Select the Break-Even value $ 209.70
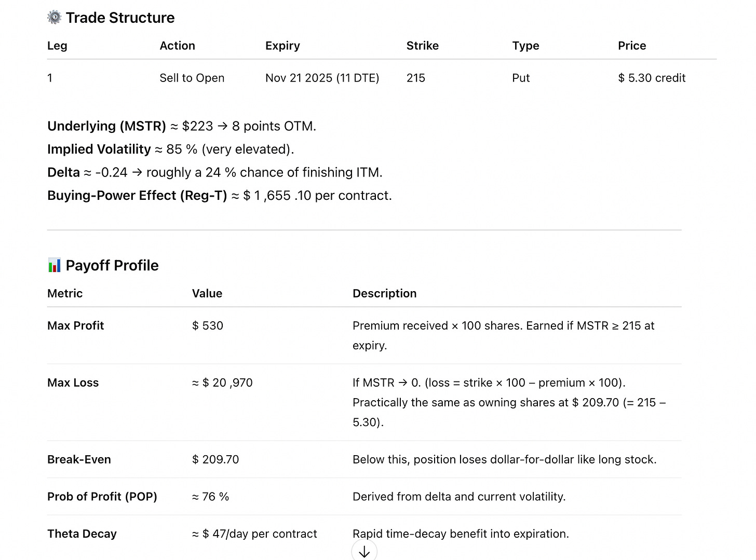756x560 pixels. pos(215,459)
